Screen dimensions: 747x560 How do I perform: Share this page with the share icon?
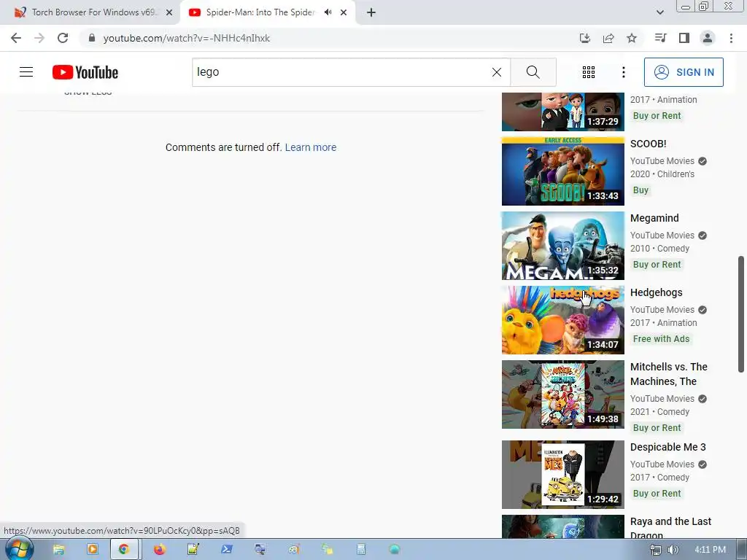[x=608, y=38]
